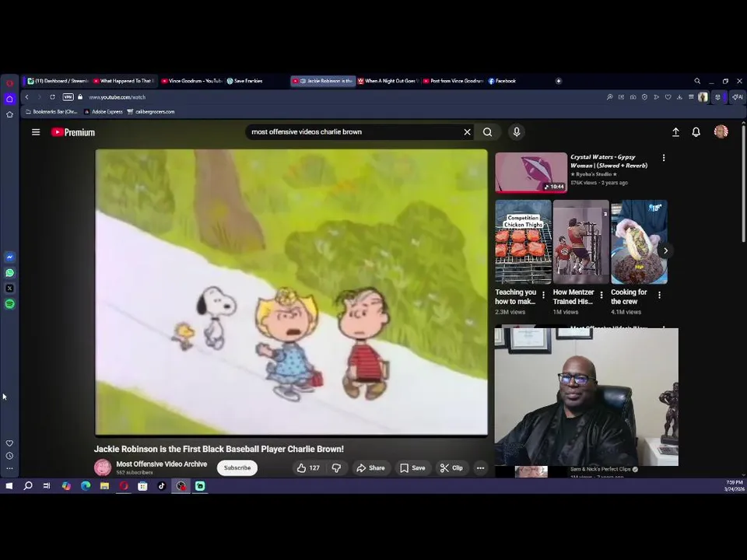This screenshot has width=747, height=560.
Task: Create a clip with the Clip button
Action: (451, 468)
